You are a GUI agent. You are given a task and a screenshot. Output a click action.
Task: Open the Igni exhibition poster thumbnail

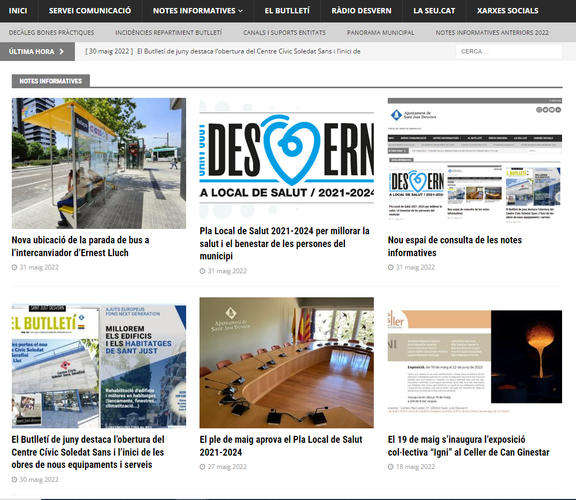pos(475,363)
